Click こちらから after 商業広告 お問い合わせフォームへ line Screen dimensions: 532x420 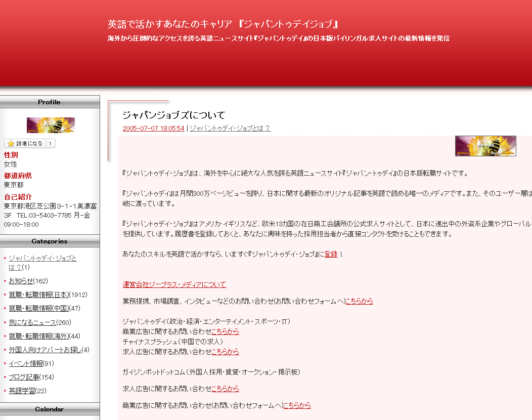tap(297, 405)
